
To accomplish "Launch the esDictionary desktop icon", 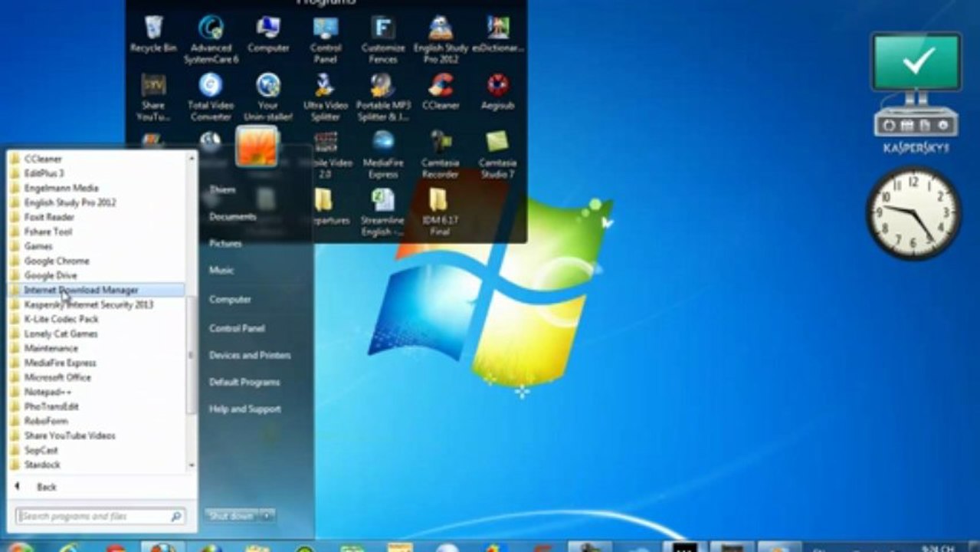I will [498, 34].
